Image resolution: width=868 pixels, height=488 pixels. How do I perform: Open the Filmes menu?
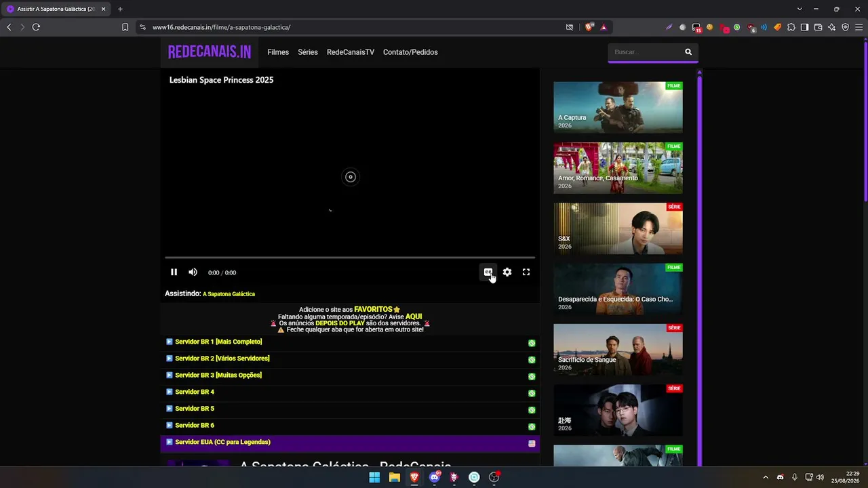point(278,52)
